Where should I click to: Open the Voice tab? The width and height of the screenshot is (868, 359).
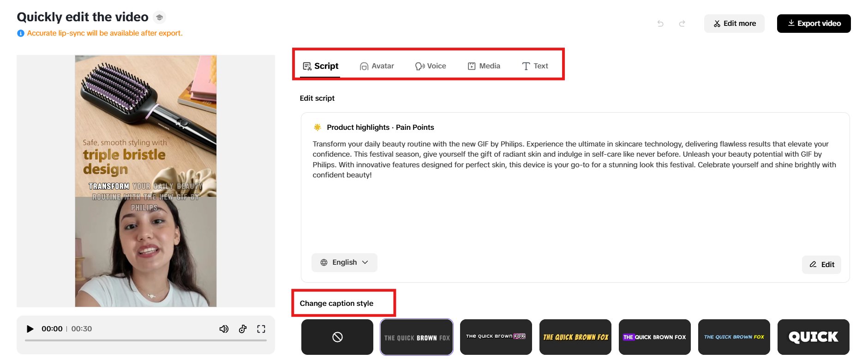(431, 66)
